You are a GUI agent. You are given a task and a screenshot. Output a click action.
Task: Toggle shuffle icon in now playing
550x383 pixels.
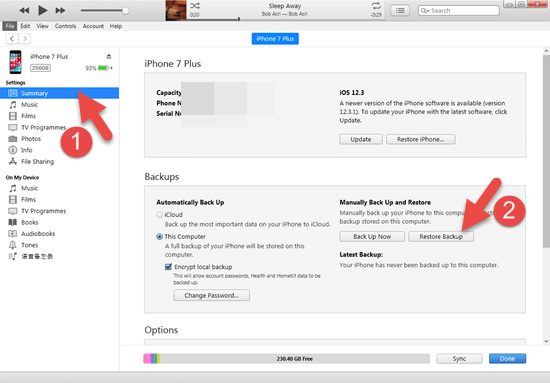pyautogui.click(x=195, y=6)
